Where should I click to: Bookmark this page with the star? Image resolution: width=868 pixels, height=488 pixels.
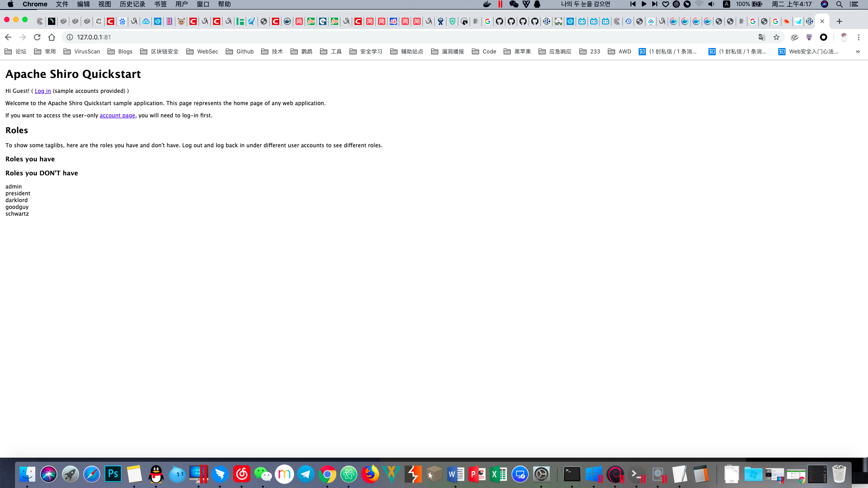(776, 37)
